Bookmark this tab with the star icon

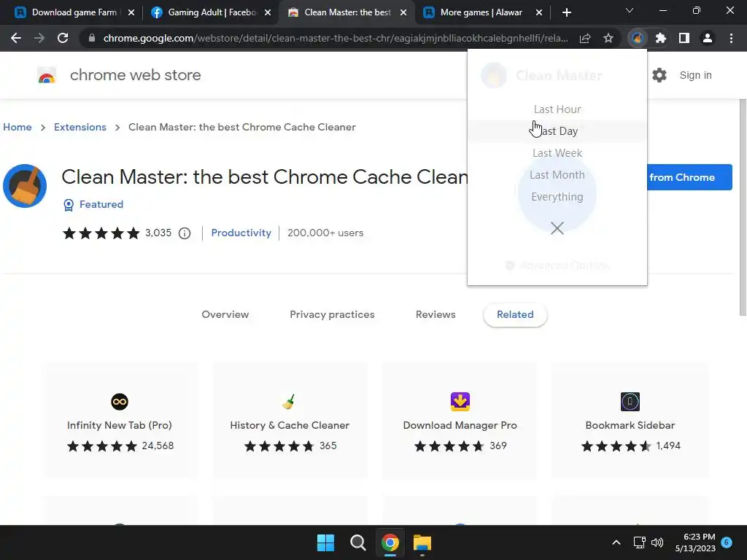tap(608, 38)
